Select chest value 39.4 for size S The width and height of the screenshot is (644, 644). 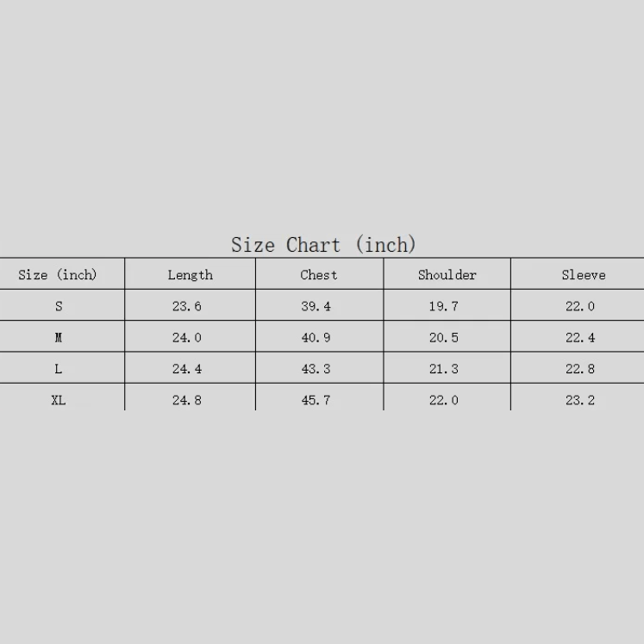tap(316, 306)
